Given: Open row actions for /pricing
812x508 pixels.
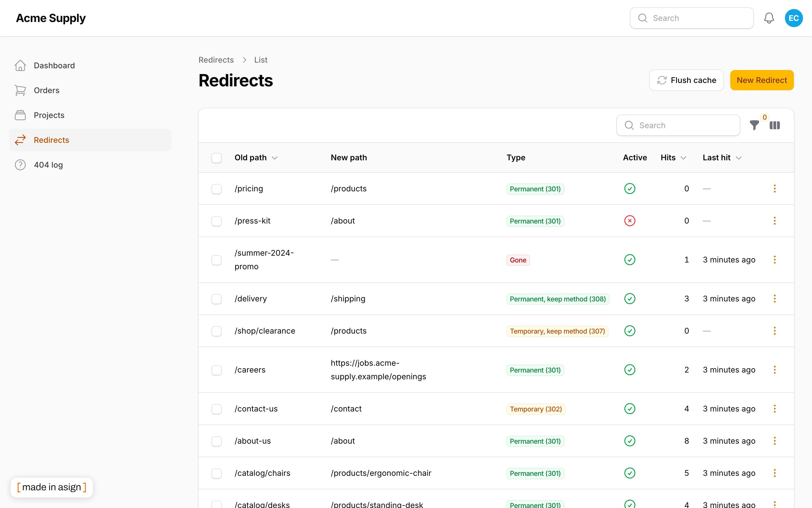Looking at the screenshot, I should pos(775,189).
